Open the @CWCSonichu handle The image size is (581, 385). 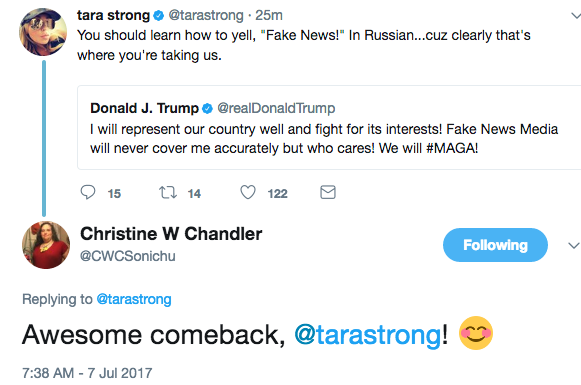(x=128, y=256)
